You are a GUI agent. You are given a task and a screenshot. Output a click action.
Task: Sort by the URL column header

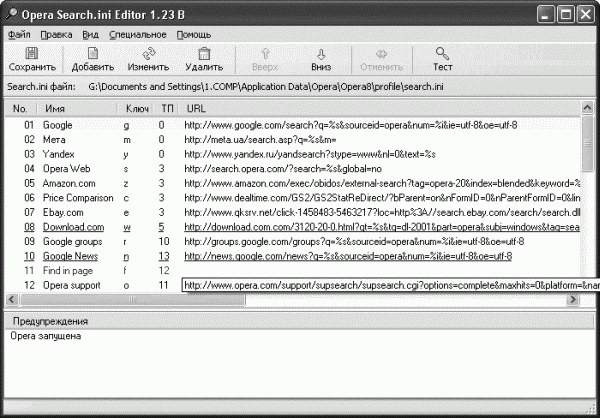click(x=379, y=109)
